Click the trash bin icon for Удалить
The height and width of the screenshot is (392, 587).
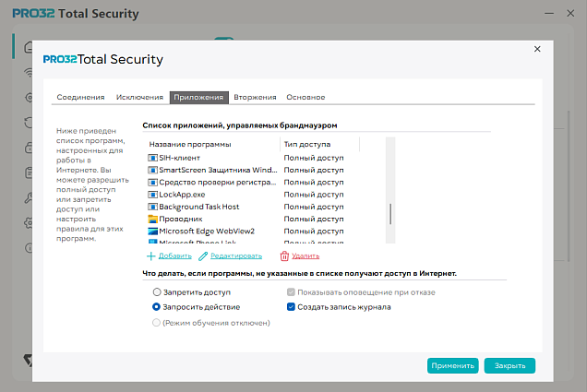click(x=284, y=256)
